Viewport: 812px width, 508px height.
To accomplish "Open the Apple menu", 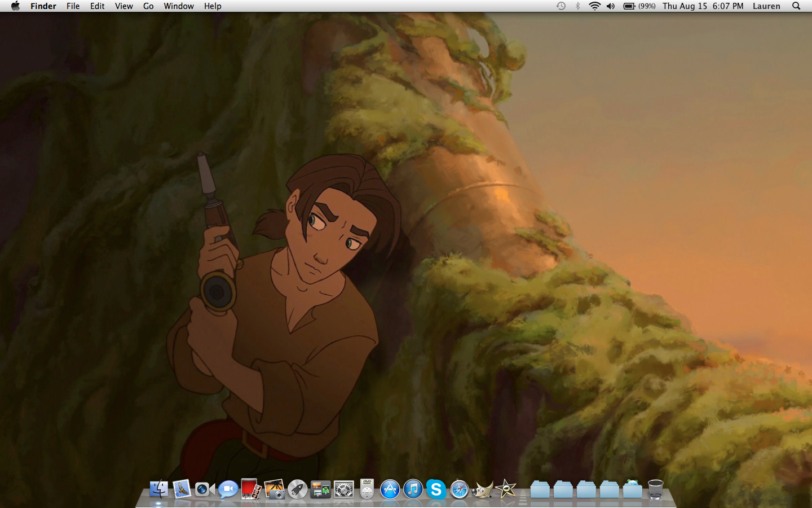I will [x=15, y=6].
